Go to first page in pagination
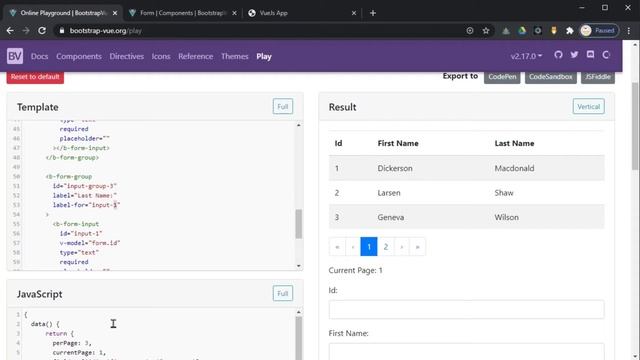Viewport: 640px width, 360px height. [337, 247]
